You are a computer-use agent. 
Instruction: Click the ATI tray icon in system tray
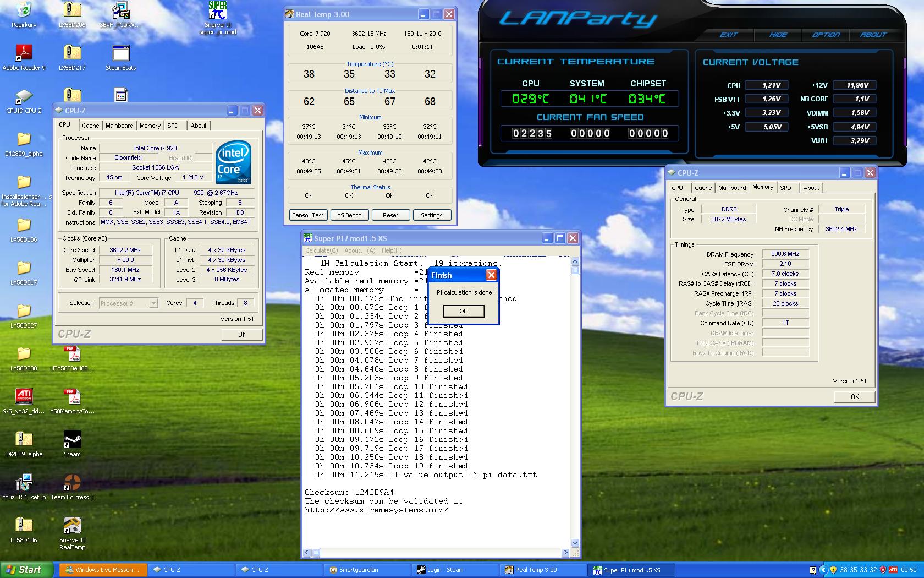[x=893, y=570]
